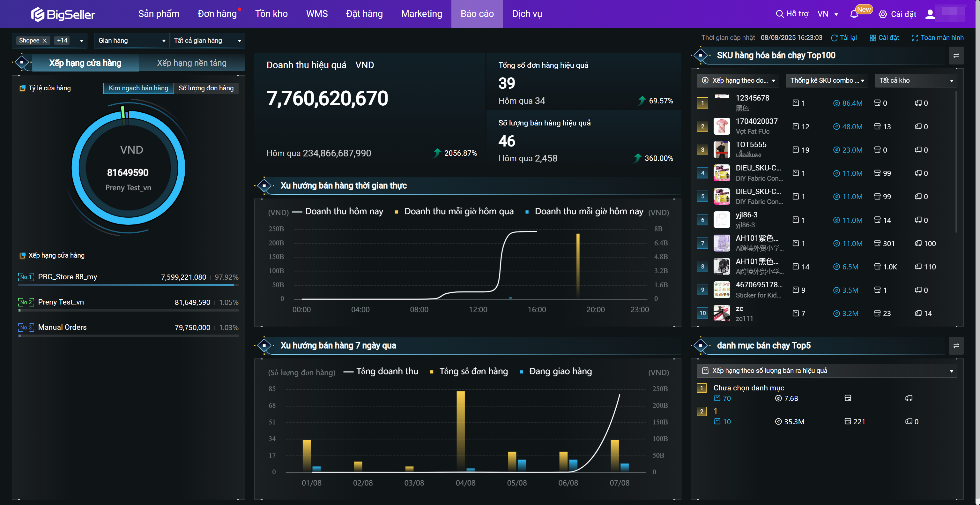Viewport: 980px width, 505px height.
Task: Click the search icon beside Hỗ trợ
Action: [780, 14]
